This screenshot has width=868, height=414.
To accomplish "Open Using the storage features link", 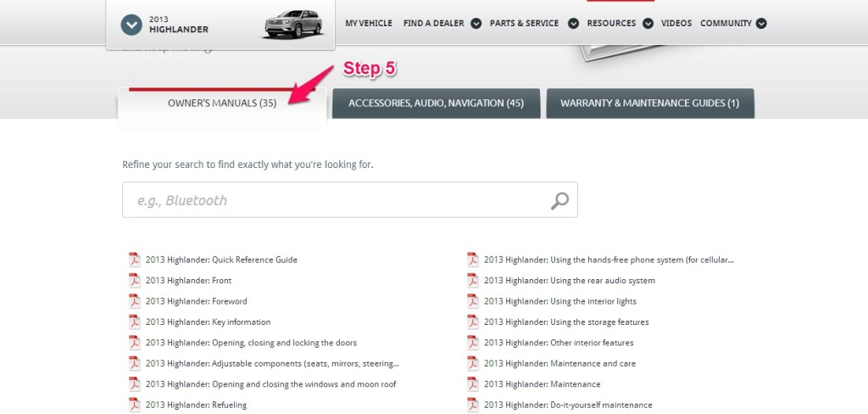I will (x=566, y=322).
